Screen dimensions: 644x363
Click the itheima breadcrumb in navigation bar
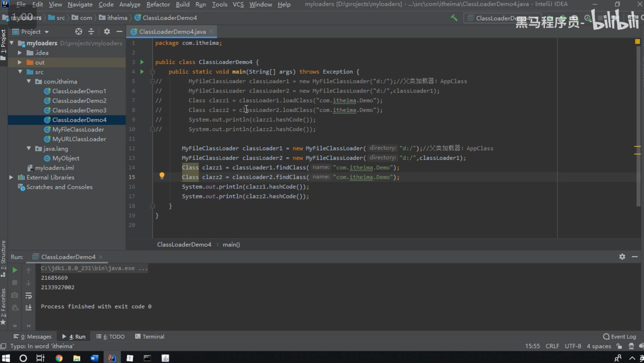113,18
